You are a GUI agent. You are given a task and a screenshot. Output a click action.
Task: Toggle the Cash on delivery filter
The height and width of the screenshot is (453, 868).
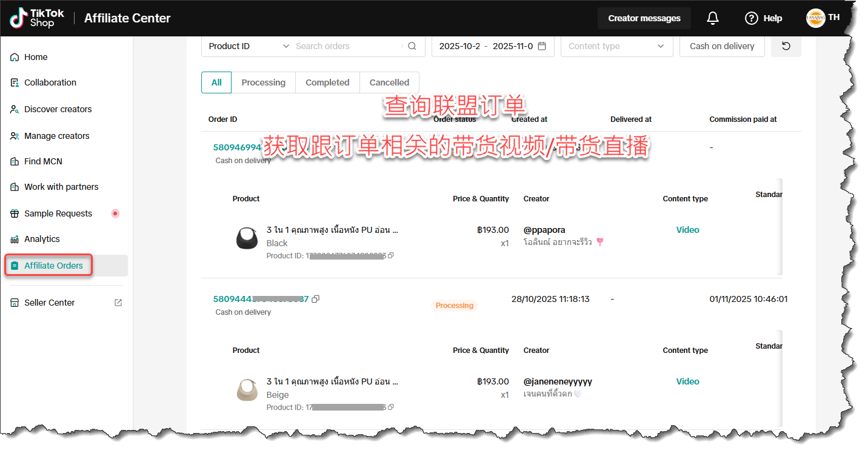[721, 46]
